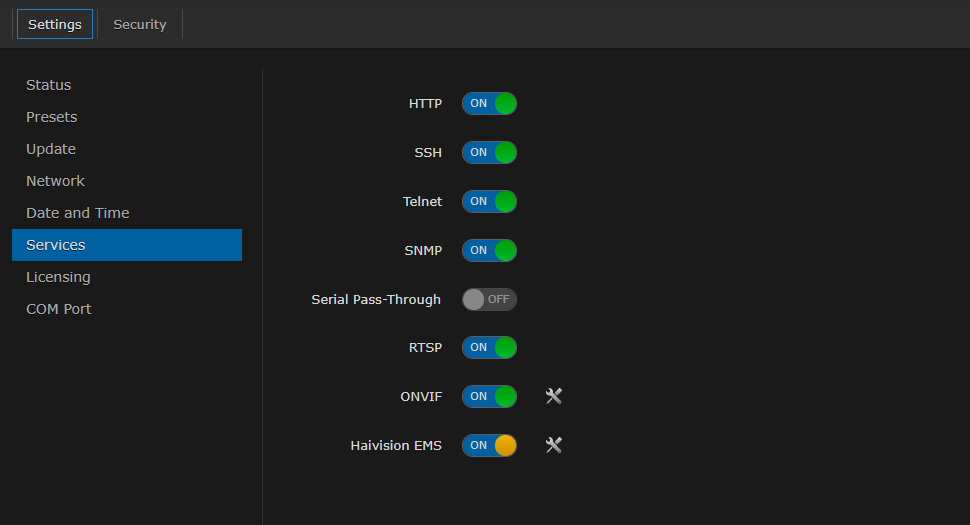Navigate to Network settings
The height and width of the screenshot is (525, 970).
(x=56, y=181)
